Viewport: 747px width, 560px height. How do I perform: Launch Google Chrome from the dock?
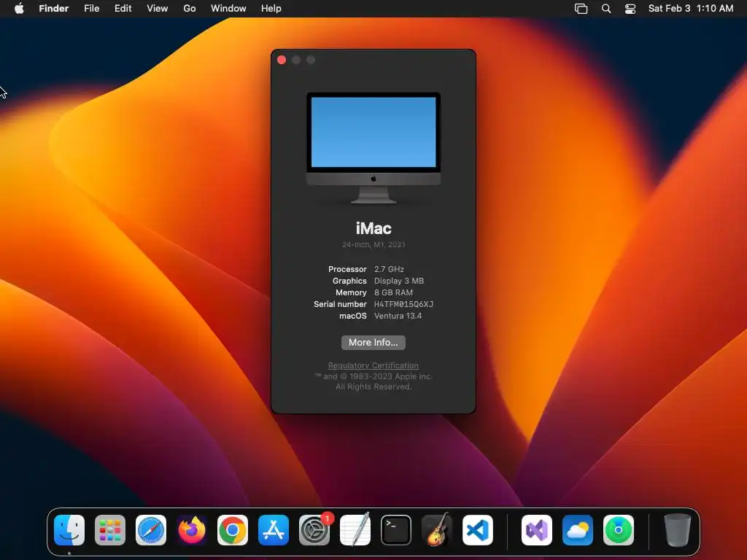point(233,530)
